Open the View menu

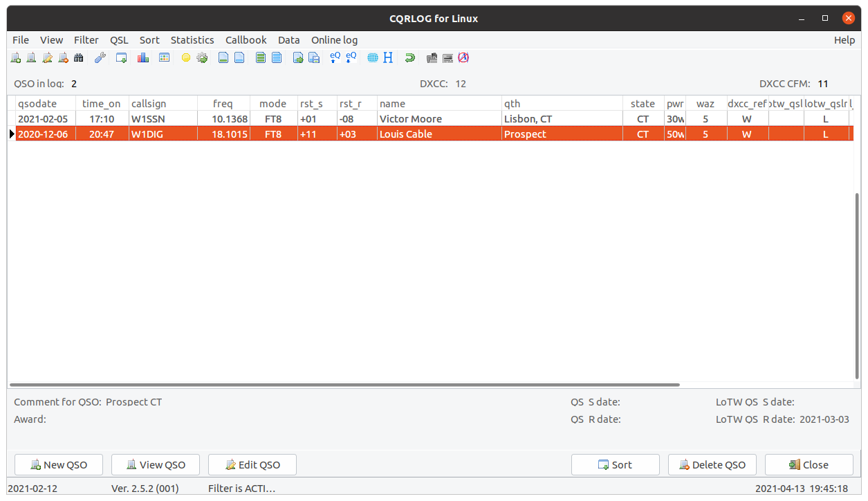pyautogui.click(x=51, y=40)
